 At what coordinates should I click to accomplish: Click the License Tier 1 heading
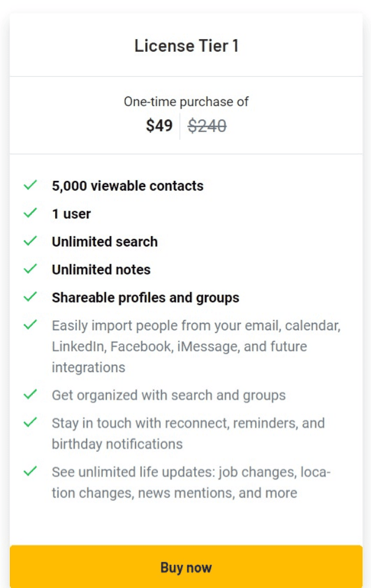[x=186, y=46]
